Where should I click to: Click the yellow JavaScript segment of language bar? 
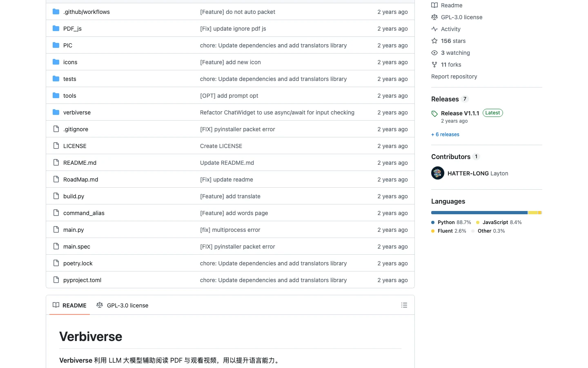533,213
